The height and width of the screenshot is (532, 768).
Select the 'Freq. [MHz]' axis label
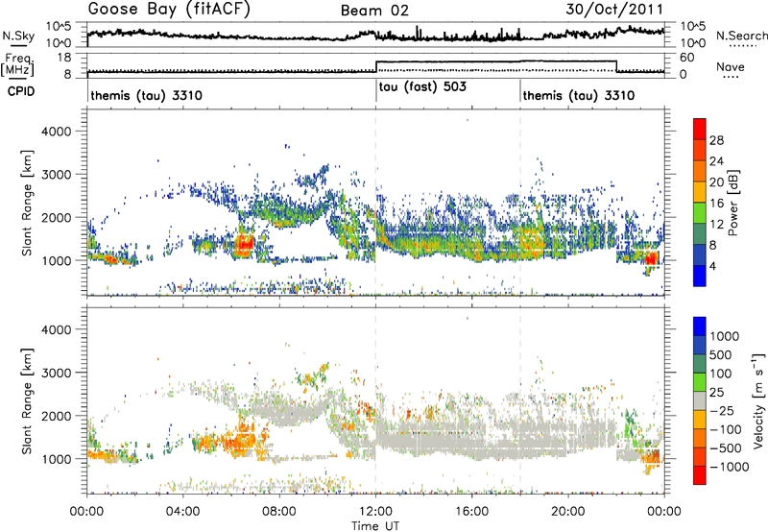tap(17, 65)
